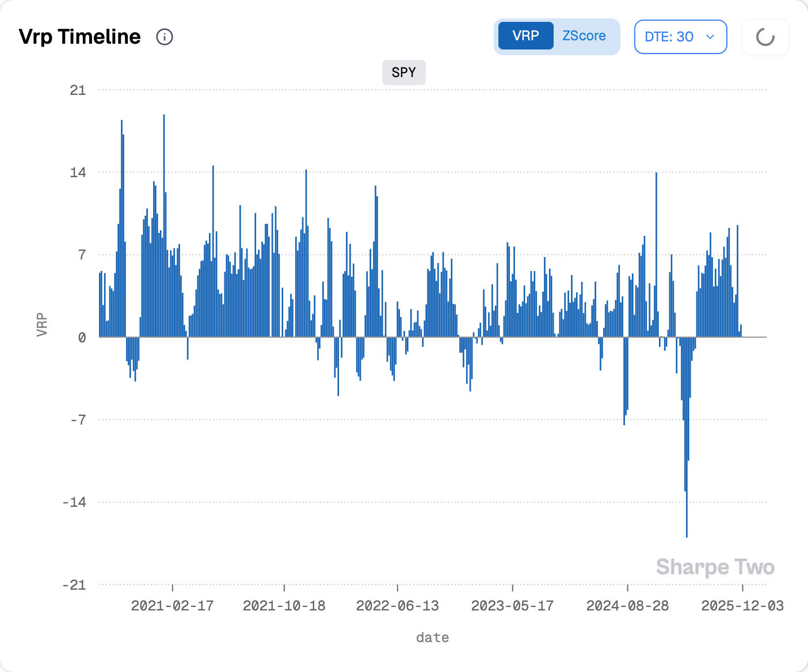
Task: Switch to the ZScore view
Action: (584, 36)
